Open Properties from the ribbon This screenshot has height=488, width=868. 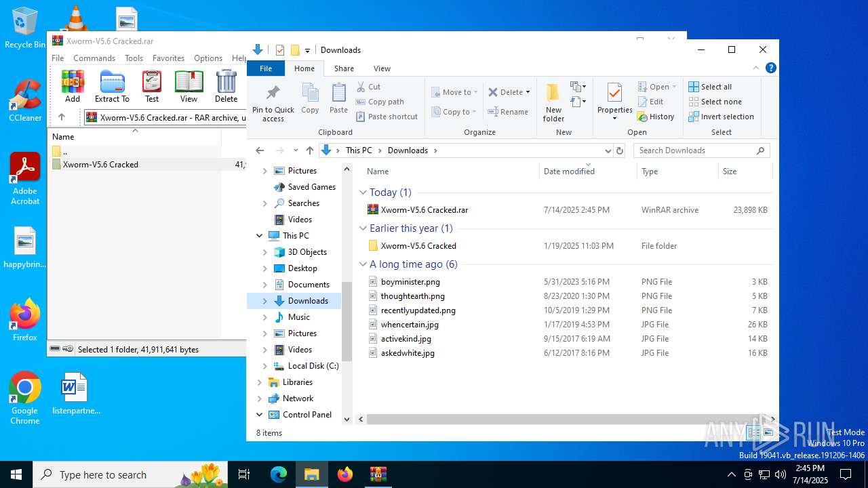[614, 102]
